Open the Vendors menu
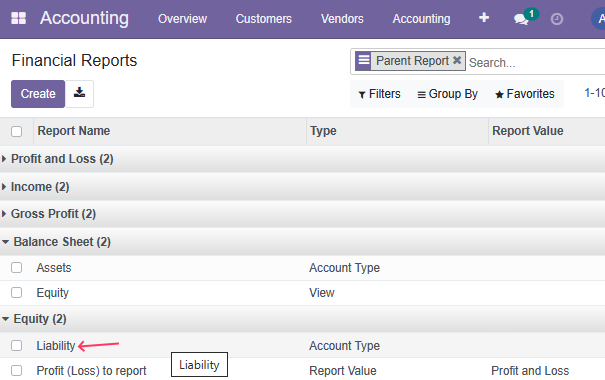Screen dimensions: 605x380 pyautogui.click(x=342, y=19)
